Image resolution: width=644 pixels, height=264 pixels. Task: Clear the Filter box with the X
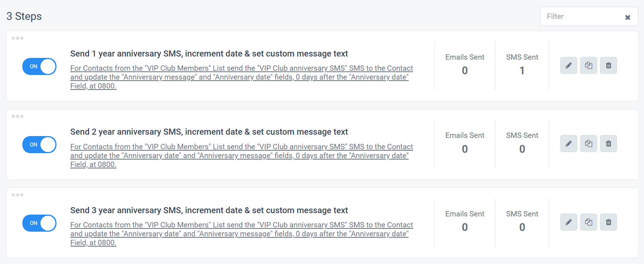click(628, 17)
